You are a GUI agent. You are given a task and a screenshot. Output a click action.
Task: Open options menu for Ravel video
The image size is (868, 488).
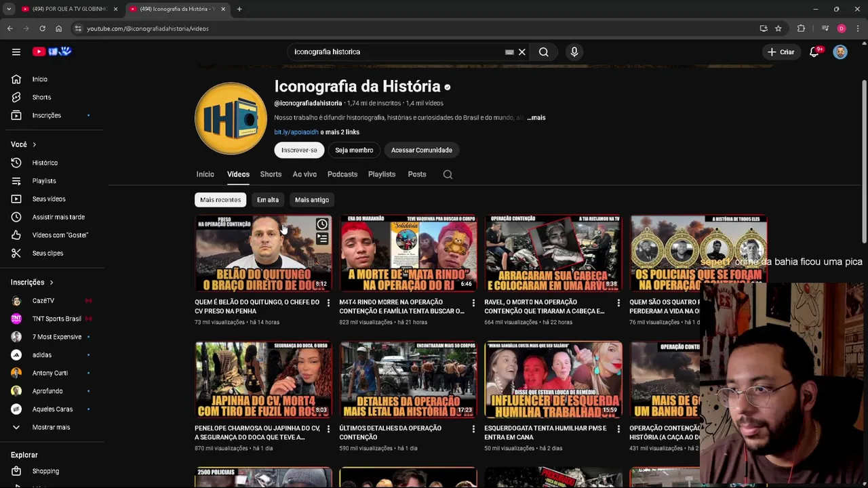coord(618,303)
